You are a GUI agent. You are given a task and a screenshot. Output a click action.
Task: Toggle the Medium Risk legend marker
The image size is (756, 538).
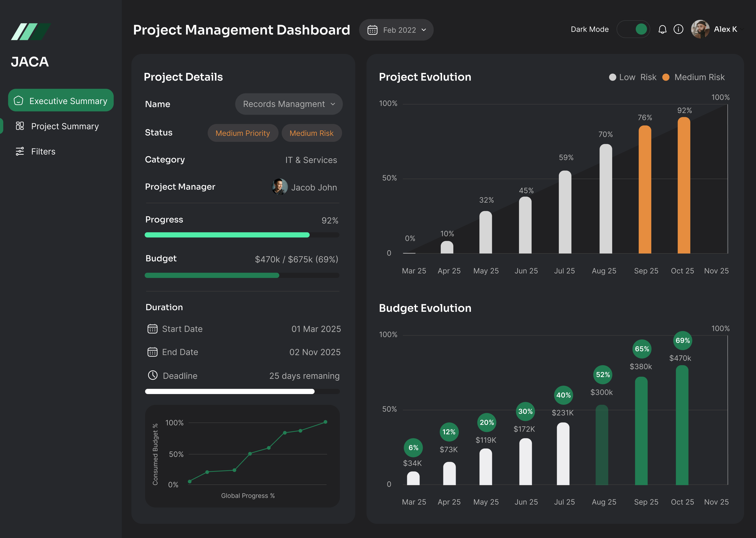click(666, 77)
